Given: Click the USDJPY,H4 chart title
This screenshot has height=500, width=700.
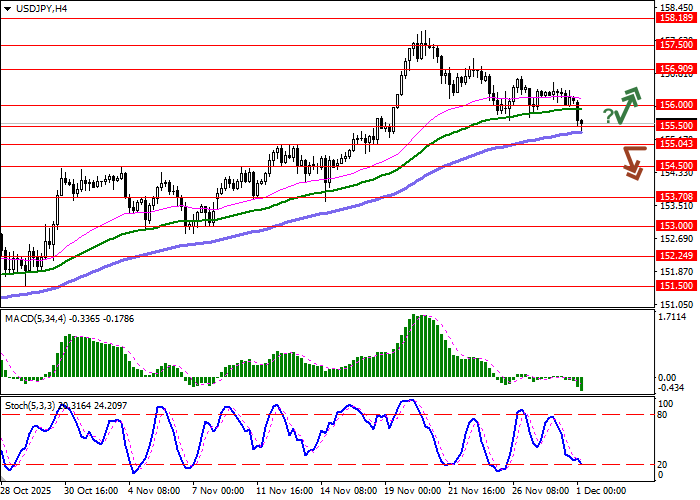Looking at the screenshot, I should pyautogui.click(x=41, y=8).
